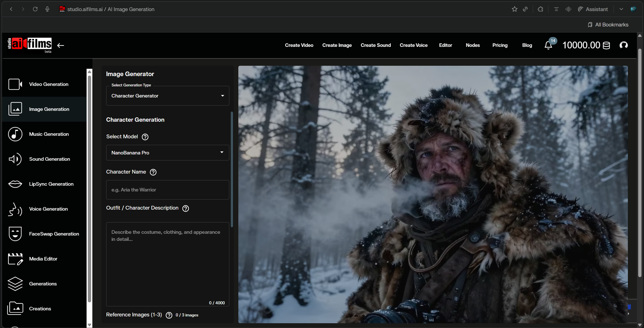Open the NanoBanana Pro model dropdown
This screenshot has width=644, height=328.
167,153
